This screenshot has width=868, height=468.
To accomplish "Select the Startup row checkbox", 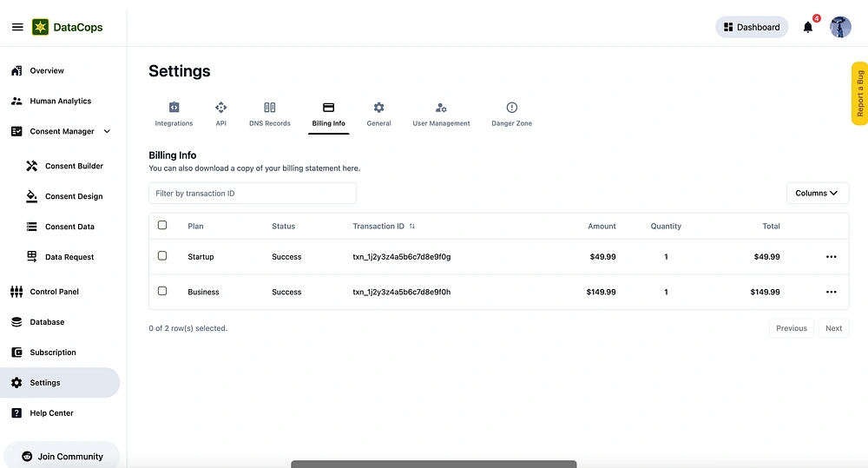I will pyautogui.click(x=162, y=256).
